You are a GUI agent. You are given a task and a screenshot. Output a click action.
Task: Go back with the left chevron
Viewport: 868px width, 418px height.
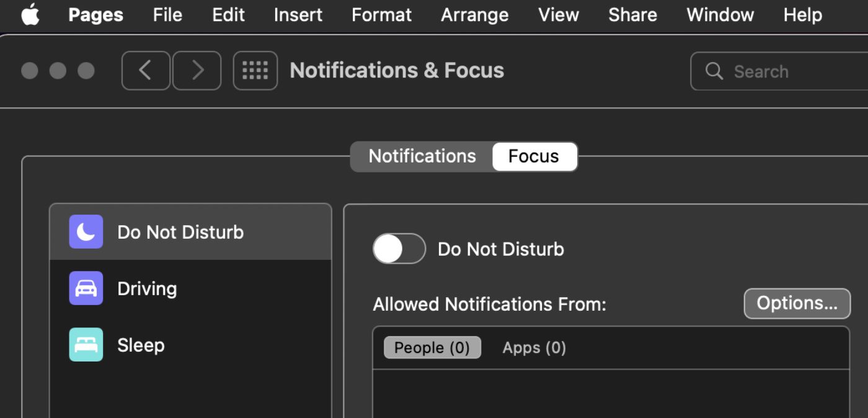point(146,71)
